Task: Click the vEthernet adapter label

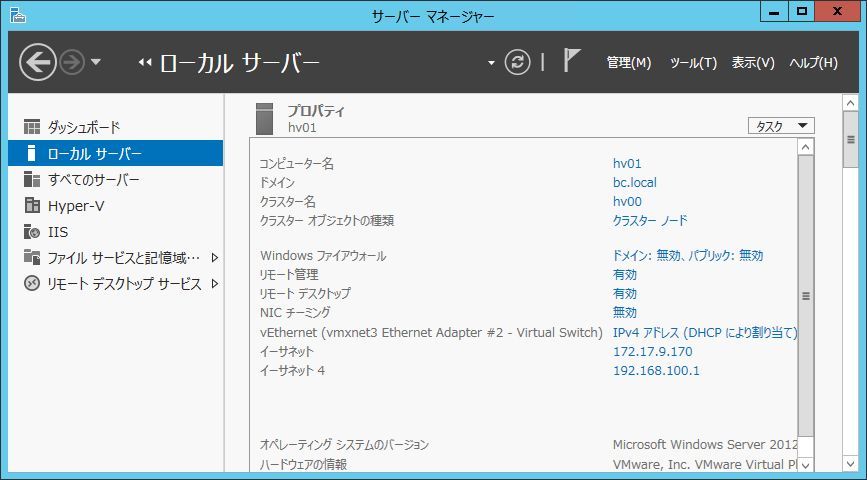Action: (x=431, y=332)
